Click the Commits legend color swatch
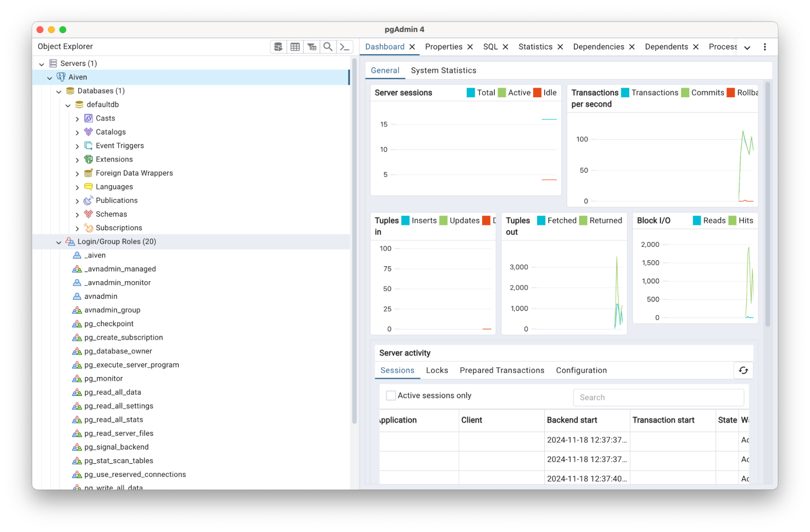The width and height of the screenshot is (810, 532). coord(685,93)
